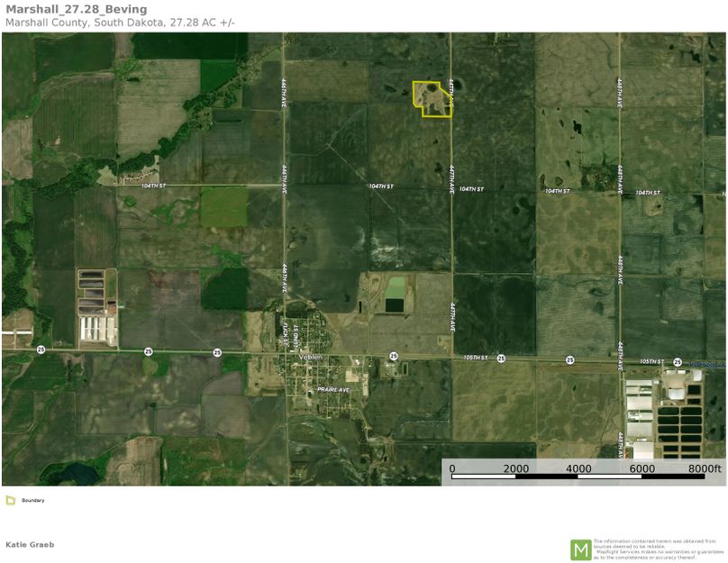Click the Marshall County, South Dakota subtitle
The width and height of the screenshot is (728, 563).
coord(119,22)
